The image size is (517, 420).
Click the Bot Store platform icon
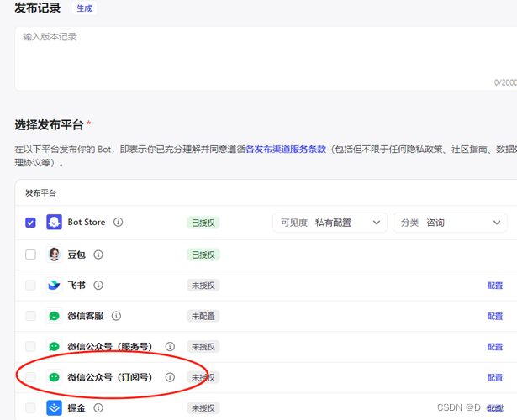point(54,223)
